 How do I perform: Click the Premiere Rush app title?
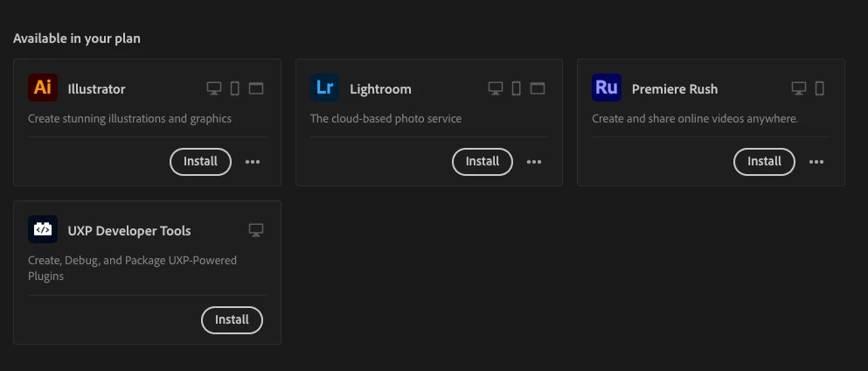point(674,89)
